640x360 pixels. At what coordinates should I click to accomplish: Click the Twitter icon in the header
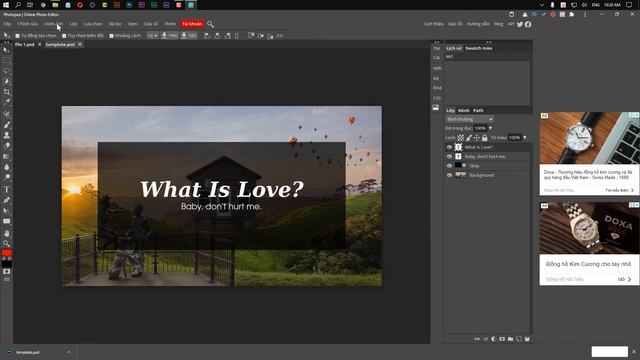(520, 24)
